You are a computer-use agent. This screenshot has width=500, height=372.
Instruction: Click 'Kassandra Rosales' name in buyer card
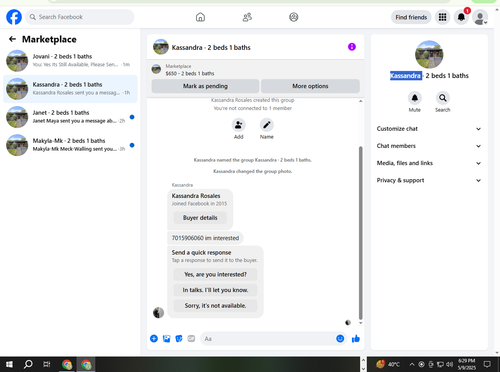pyautogui.click(x=196, y=196)
